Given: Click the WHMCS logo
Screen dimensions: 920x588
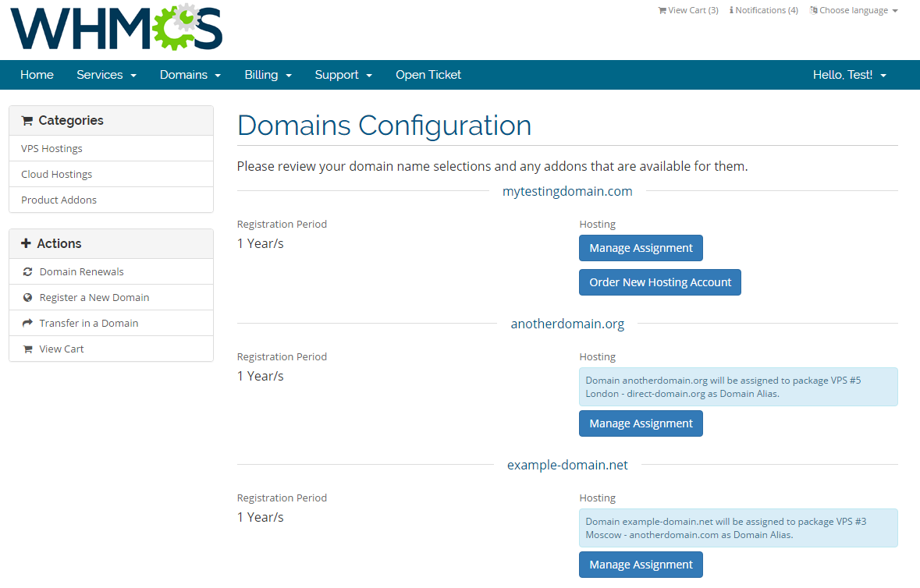Looking at the screenshot, I should tap(114, 29).
